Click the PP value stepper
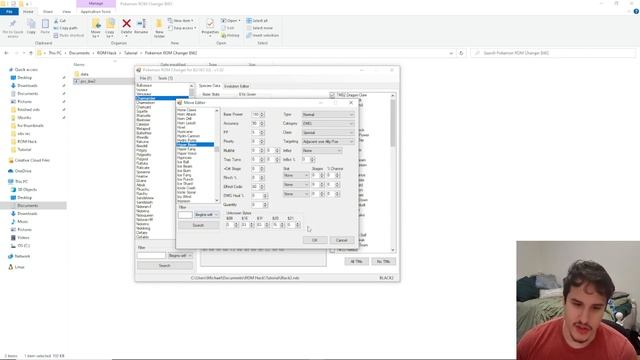Image resolution: width=640 pixels, height=360 pixels. 262,133
